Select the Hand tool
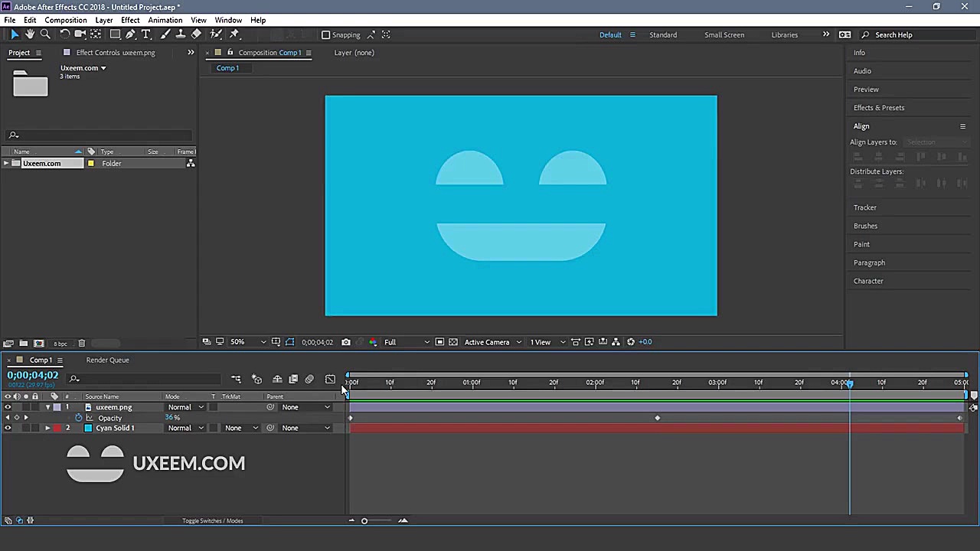 (30, 34)
